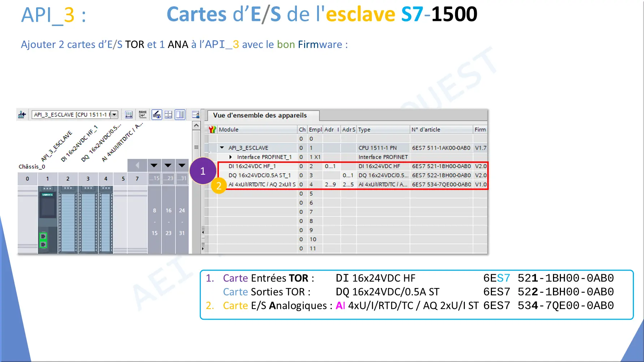This screenshot has width=644, height=362.
Task: Click article number 6ES7 534-7QE00-0AB0 in the table
Action: 441,184
